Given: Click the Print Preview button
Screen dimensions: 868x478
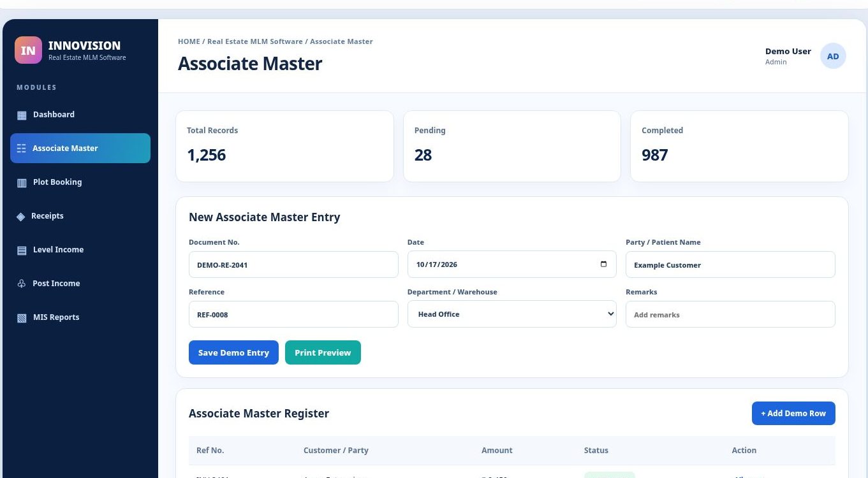Looking at the screenshot, I should (323, 352).
